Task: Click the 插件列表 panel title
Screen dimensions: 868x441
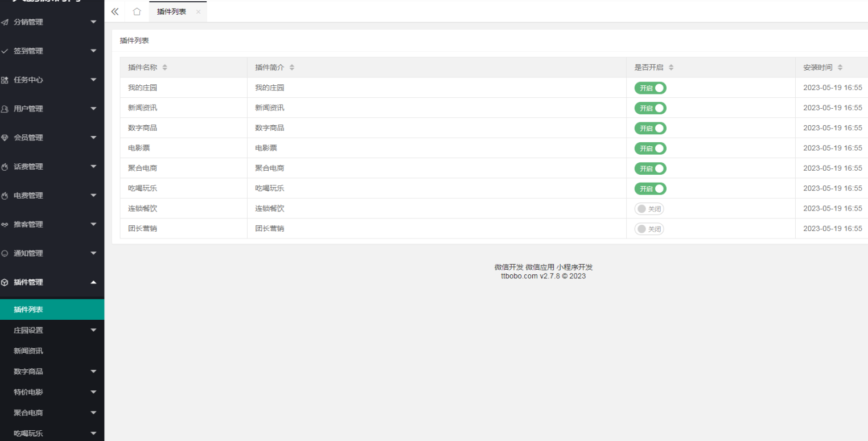Action: click(134, 41)
